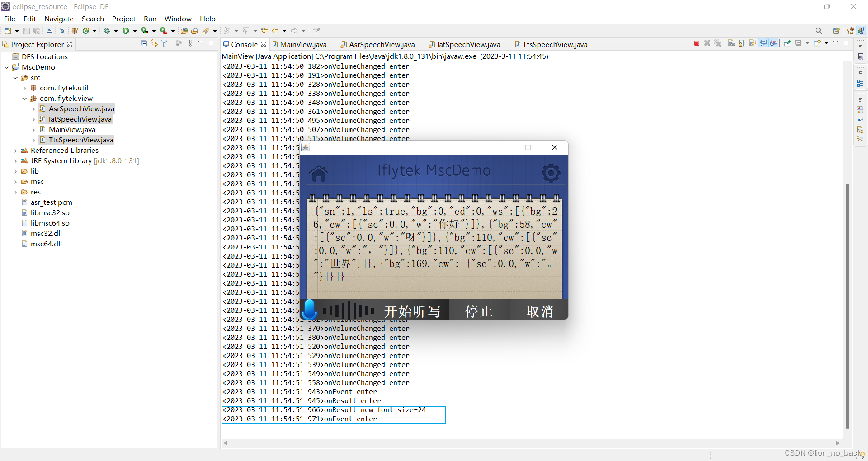This screenshot has width=868, height=461.
Task: Open Project Explorer View Menu dots
Action: 190,43
